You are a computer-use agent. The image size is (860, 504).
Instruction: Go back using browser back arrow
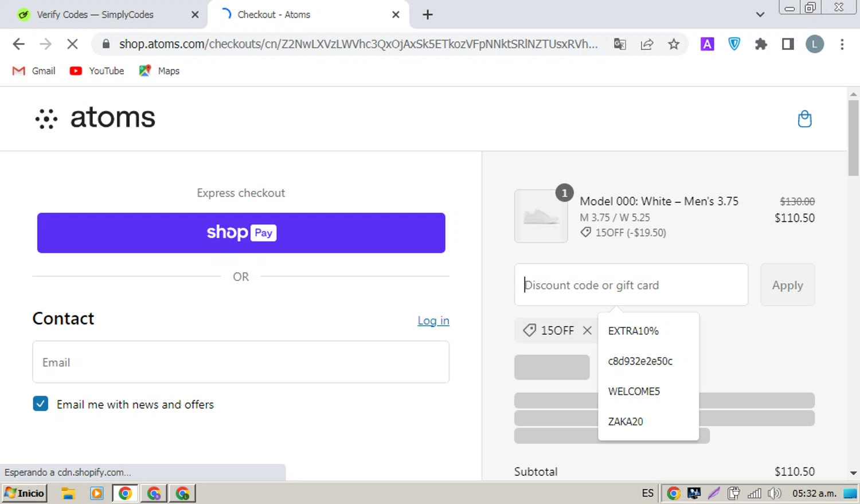point(18,44)
